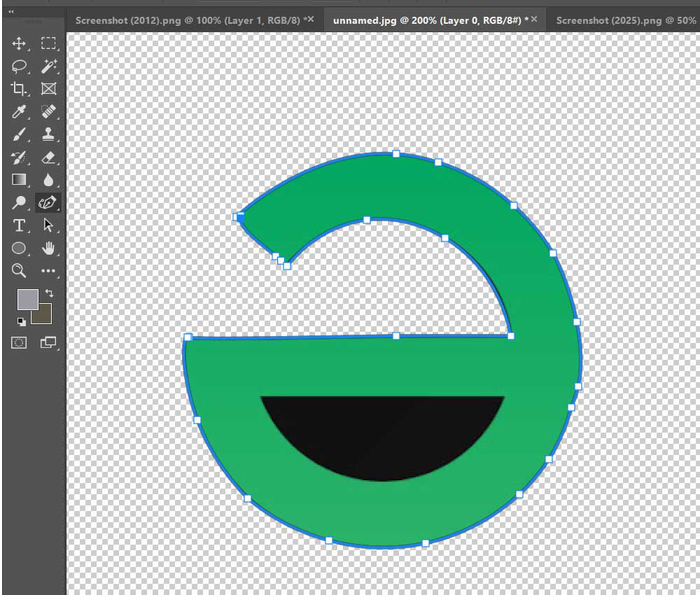
Task: Select the Dodge tool
Action: pyautogui.click(x=19, y=202)
